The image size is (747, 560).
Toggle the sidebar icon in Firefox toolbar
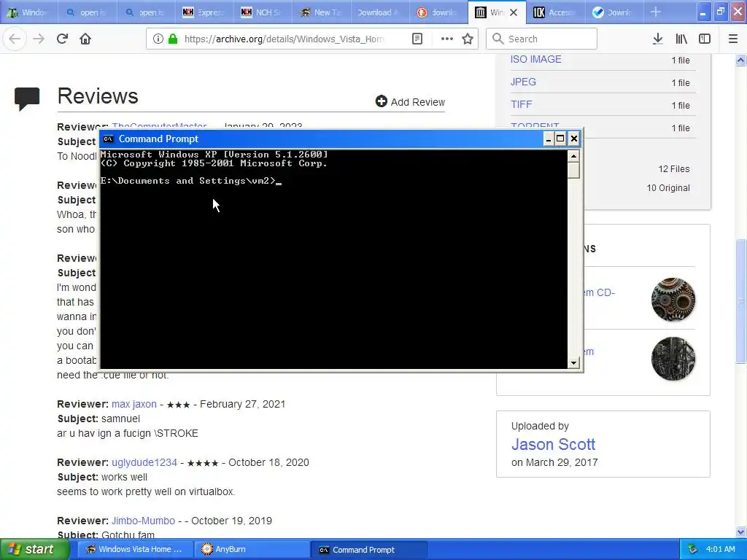click(705, 39)
